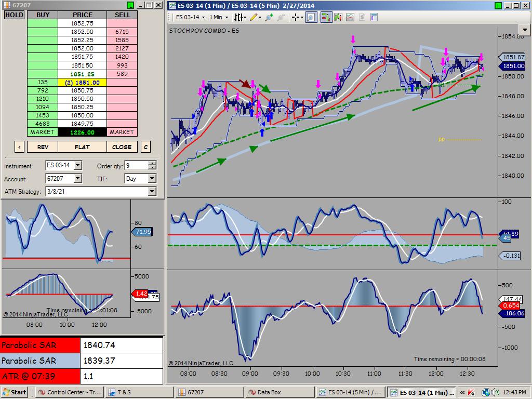The height and width of the screenshot is (399, 532).
Task: Click the SELL MARKET cell
Action: tap(122, 132)
